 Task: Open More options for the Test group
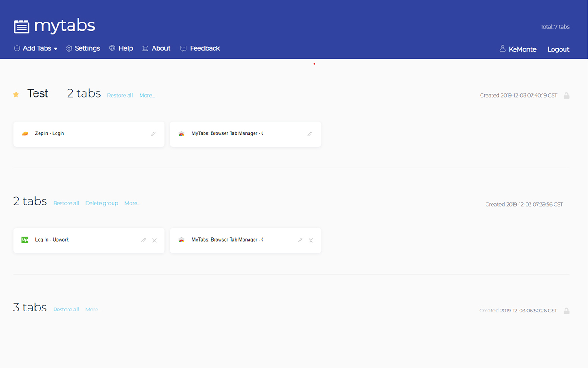point(147,95)
